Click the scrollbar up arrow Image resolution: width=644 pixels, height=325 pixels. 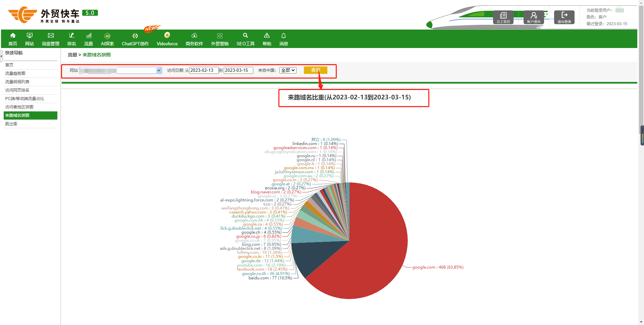click(641, 3)
